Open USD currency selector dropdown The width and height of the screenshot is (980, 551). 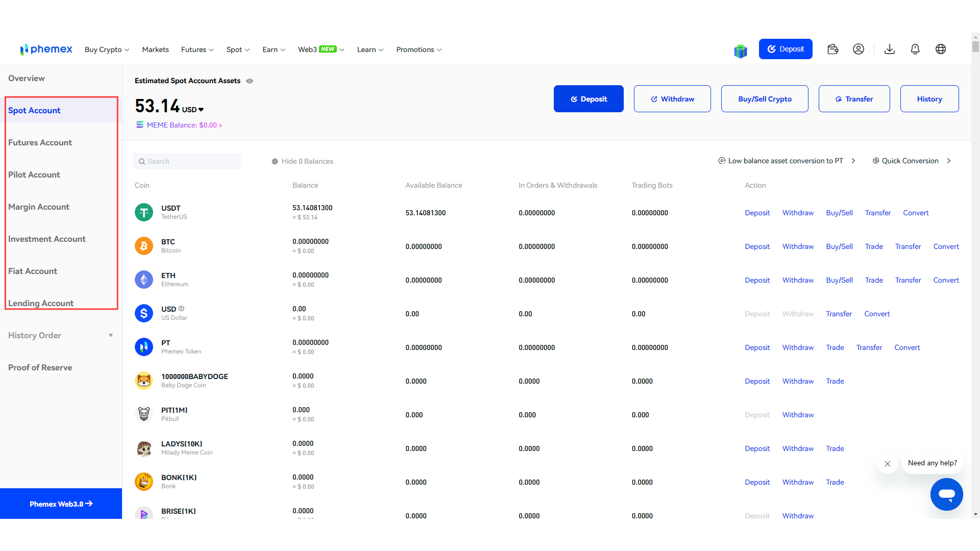193,110
